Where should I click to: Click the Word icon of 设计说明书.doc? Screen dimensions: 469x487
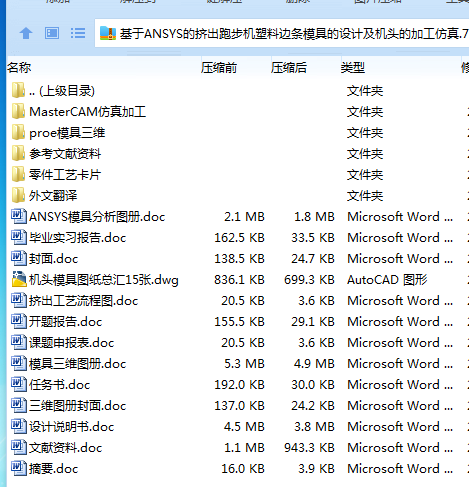pyautogui.click(x=19, y=426)
